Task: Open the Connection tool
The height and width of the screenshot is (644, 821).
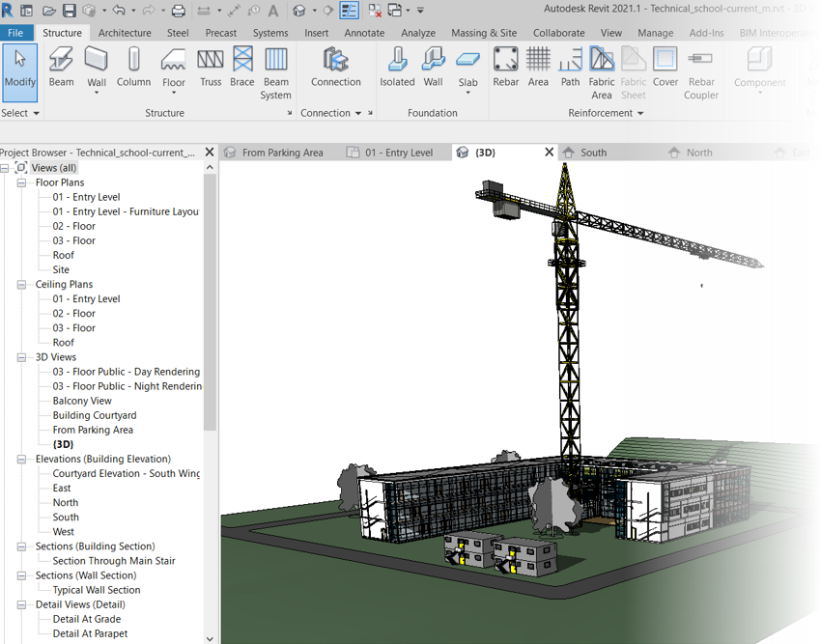Action: pyautogui.click(x=335, y=69)
